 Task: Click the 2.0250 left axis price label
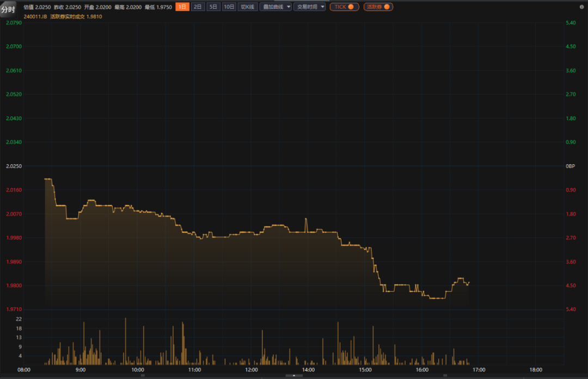13,166
